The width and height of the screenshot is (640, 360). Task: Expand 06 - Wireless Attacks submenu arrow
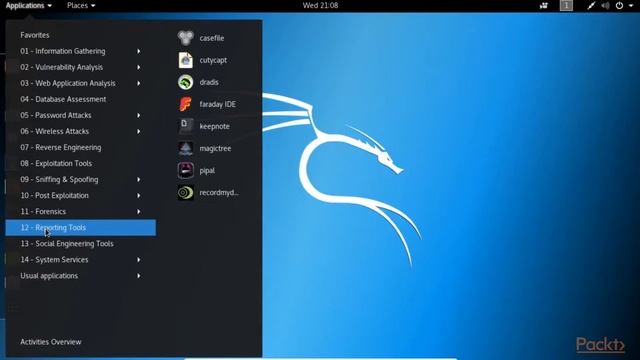pyautogui.click(x=139, y=131)
